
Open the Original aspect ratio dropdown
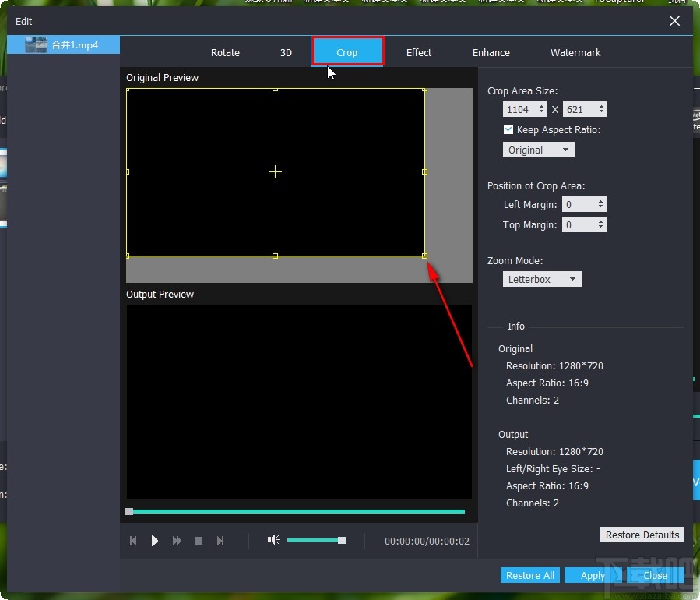click(538, 150)
